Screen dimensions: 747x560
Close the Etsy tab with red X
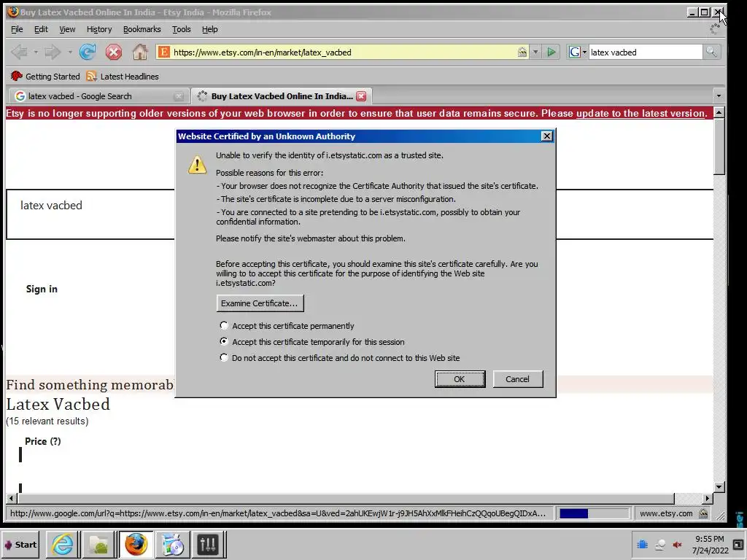click(x=361, y=96)
